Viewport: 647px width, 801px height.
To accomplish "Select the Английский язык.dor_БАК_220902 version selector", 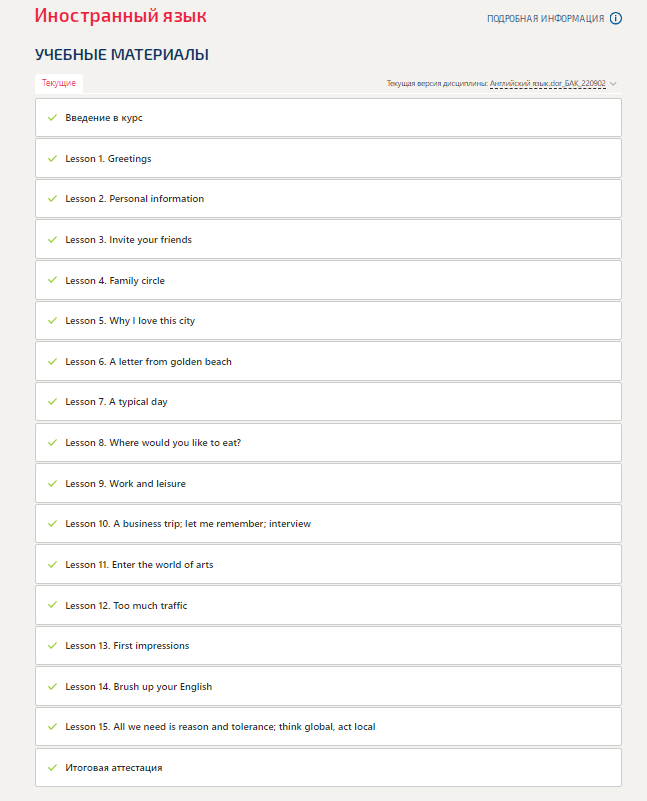I will [x=547, y=84].
